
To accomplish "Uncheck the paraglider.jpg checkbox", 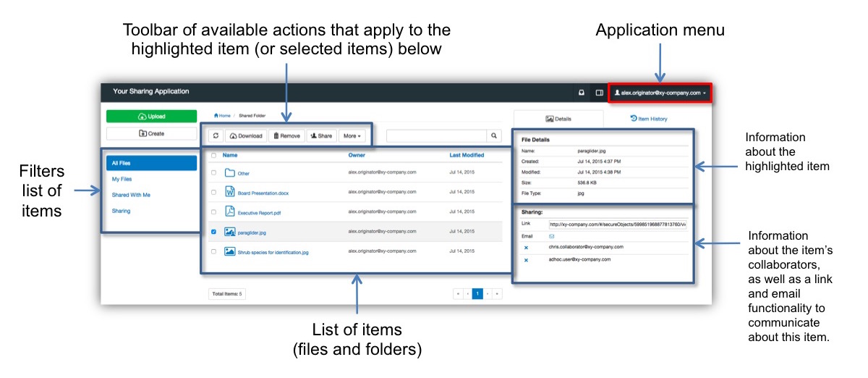I will (x=213, y=232).
